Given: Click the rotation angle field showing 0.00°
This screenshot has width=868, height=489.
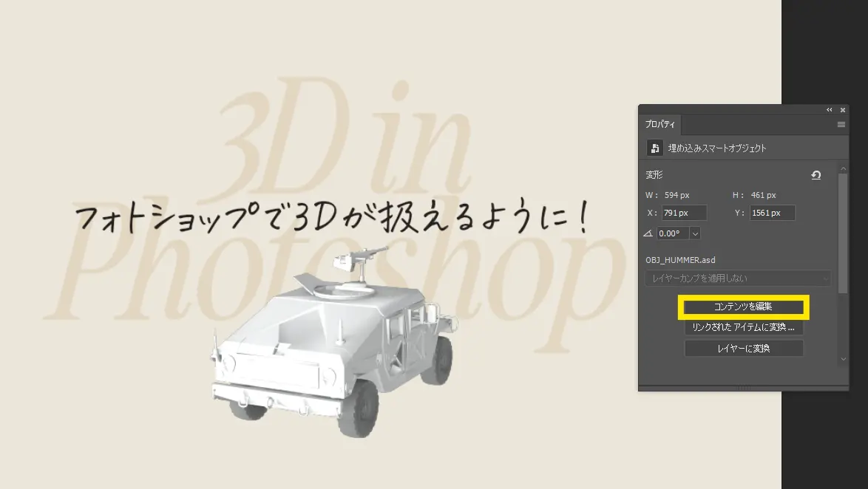Looking at the screenshot, I should (x=673, y=233).
